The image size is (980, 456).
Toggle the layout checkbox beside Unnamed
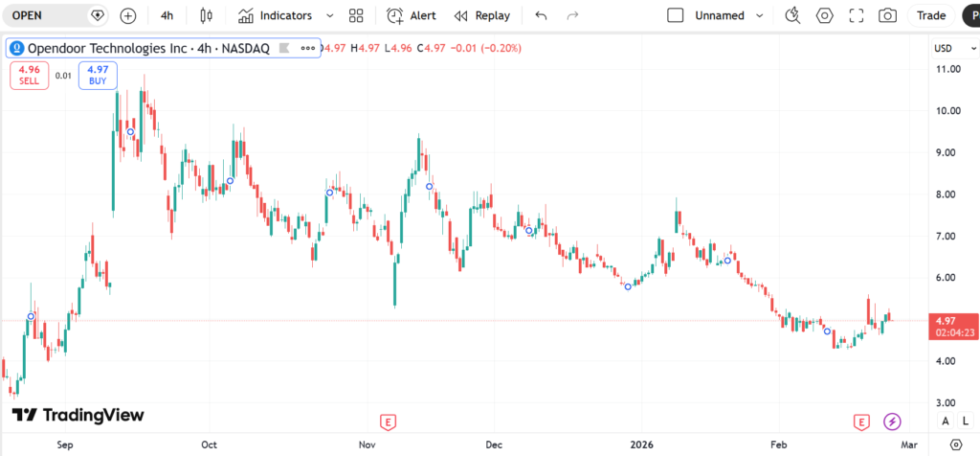pyautogui.click(x=676, y=15)
